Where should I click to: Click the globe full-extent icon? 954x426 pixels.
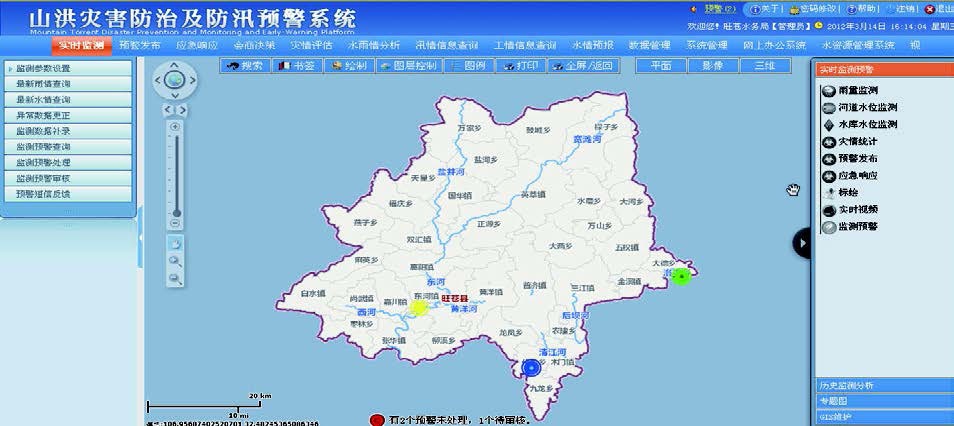pyautogui.click(x=175, y=80)
